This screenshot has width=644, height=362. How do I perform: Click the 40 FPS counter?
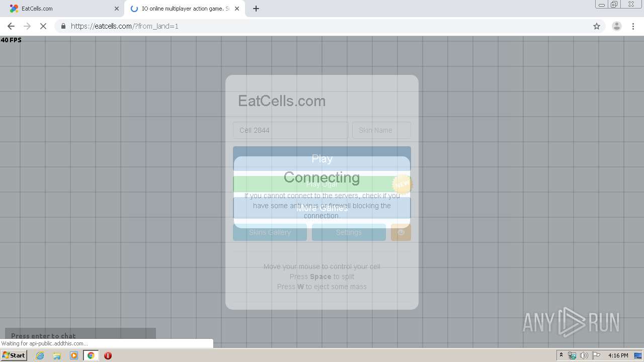point(11,40)
